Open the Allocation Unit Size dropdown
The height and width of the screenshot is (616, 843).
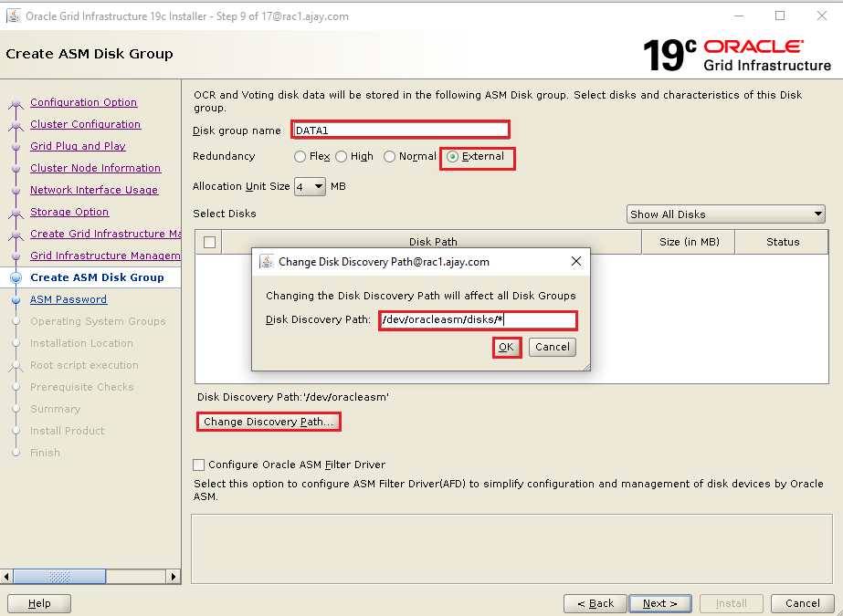pos(310,186)
